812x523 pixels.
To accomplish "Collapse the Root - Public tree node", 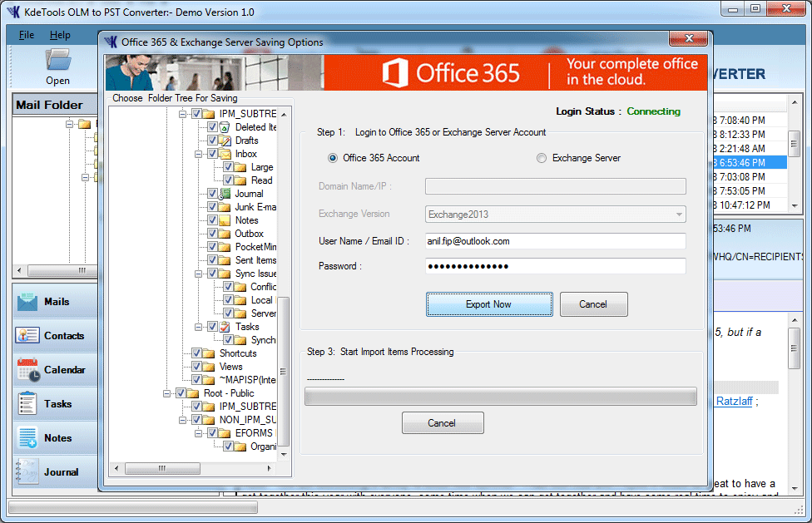I will coord(166,393).
